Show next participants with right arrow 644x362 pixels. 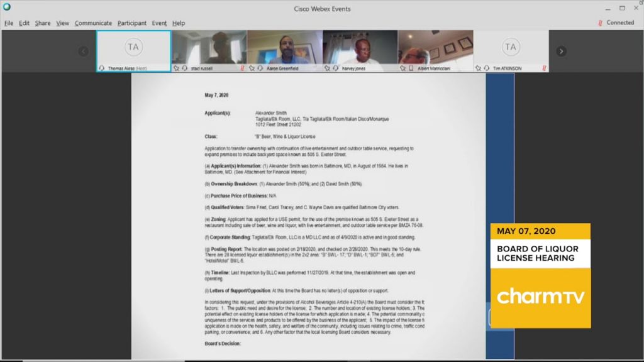[x=561, y=52]
